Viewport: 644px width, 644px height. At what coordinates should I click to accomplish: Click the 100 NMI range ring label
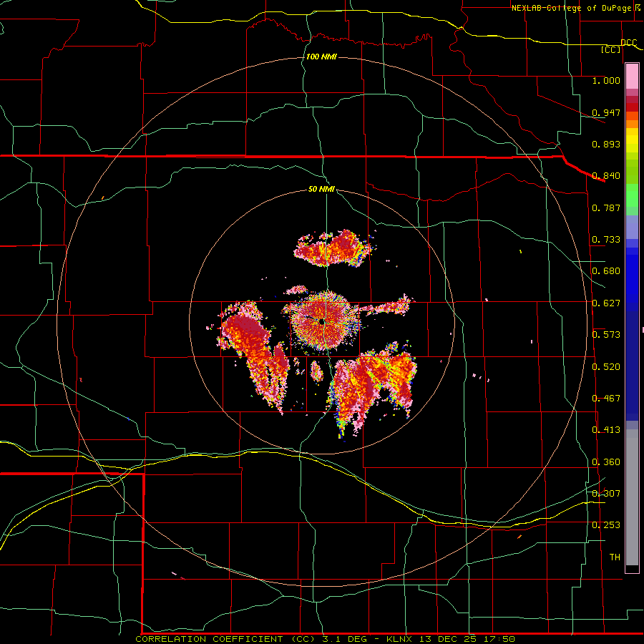[321, 57]
